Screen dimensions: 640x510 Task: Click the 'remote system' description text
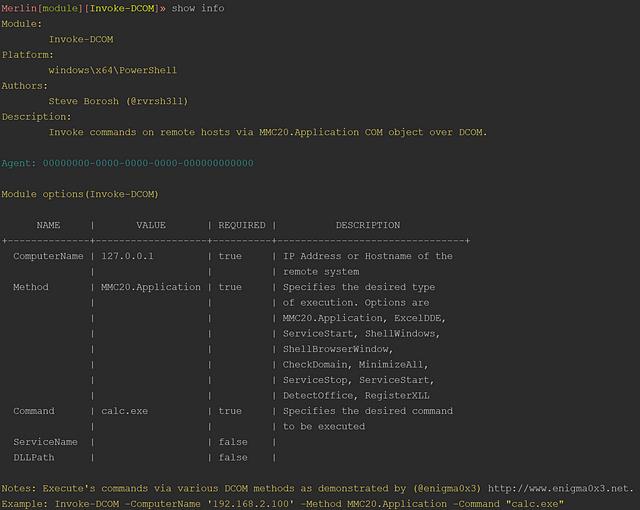321,272
